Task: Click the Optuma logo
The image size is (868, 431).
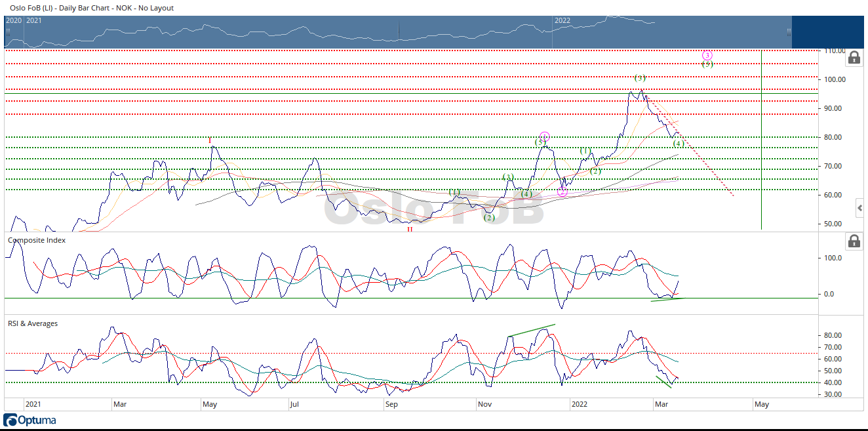Action: pos(30,420)
